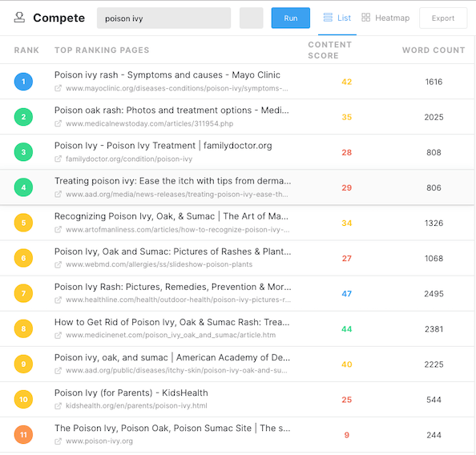
Task: Click URL kidshealth.org/en/parents/poison-ivy.html
Action: [136, 406]
